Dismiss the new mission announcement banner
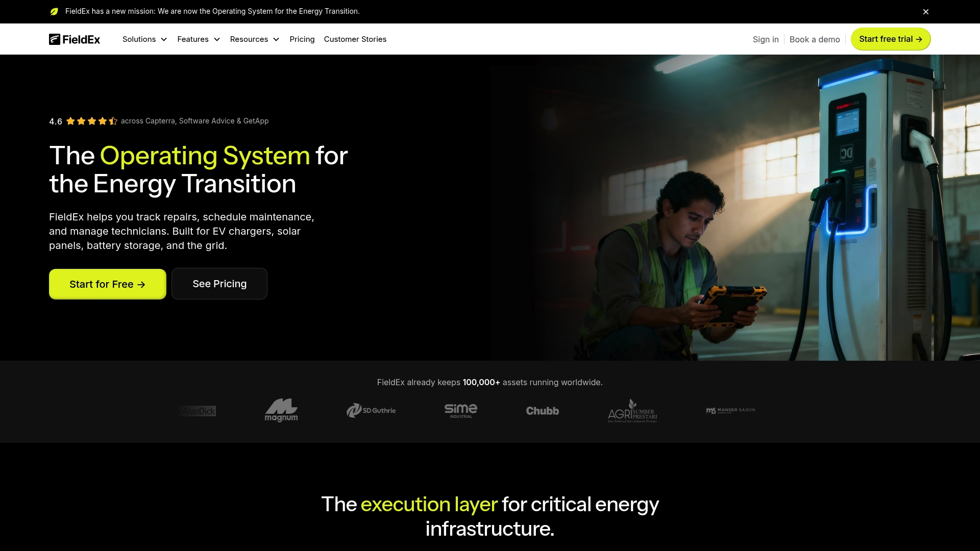 (x=925, y=11)
